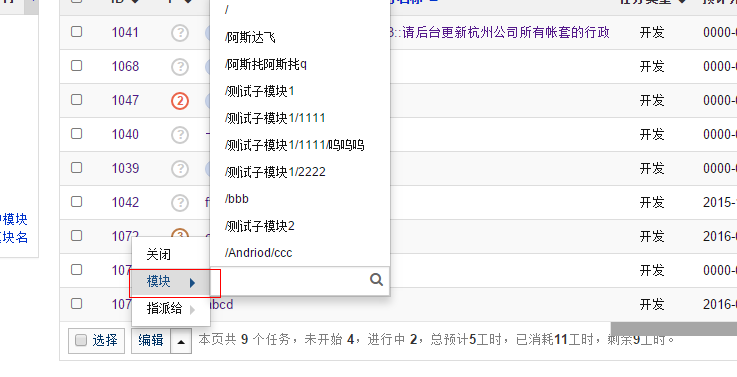This screenshot has height=377, width=737.
Task: Click the question-mark priority icon for task 1042
Action: [x=180, y=203]
